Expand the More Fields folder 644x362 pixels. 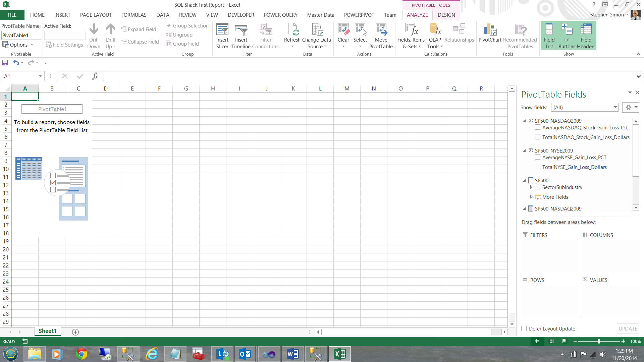[531, 197]
